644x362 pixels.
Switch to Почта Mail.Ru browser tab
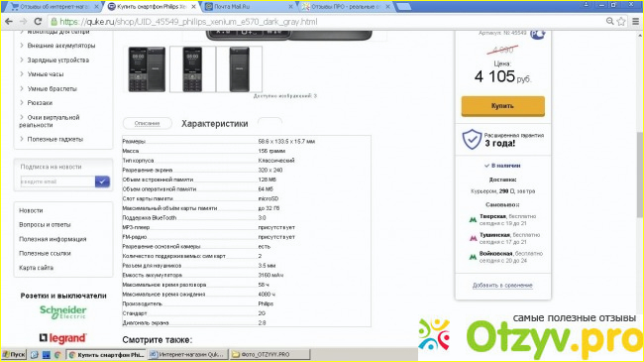click(248, 7)
